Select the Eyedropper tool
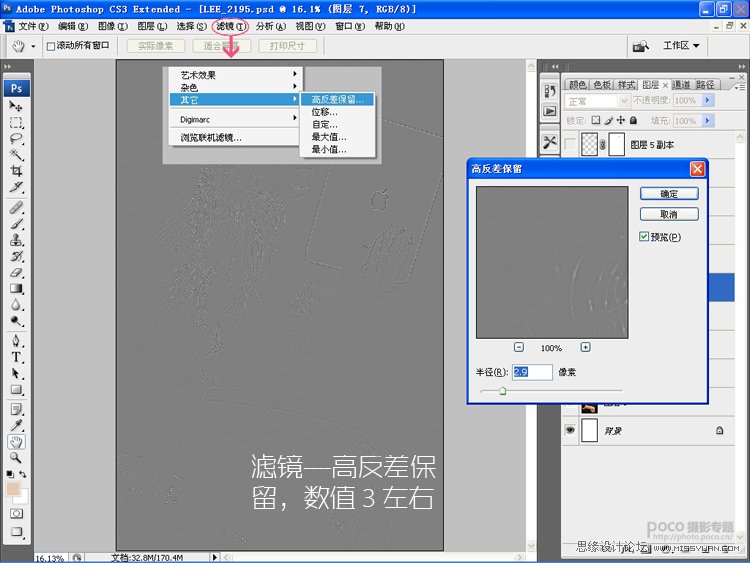The height and width of the screenshot is (563, 750). click(16, 426)
